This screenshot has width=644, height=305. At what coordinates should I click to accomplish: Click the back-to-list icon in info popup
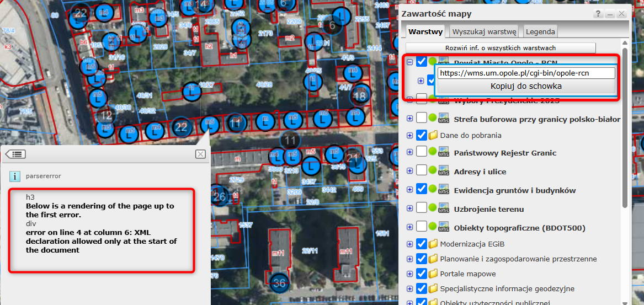tap(15, 154)
